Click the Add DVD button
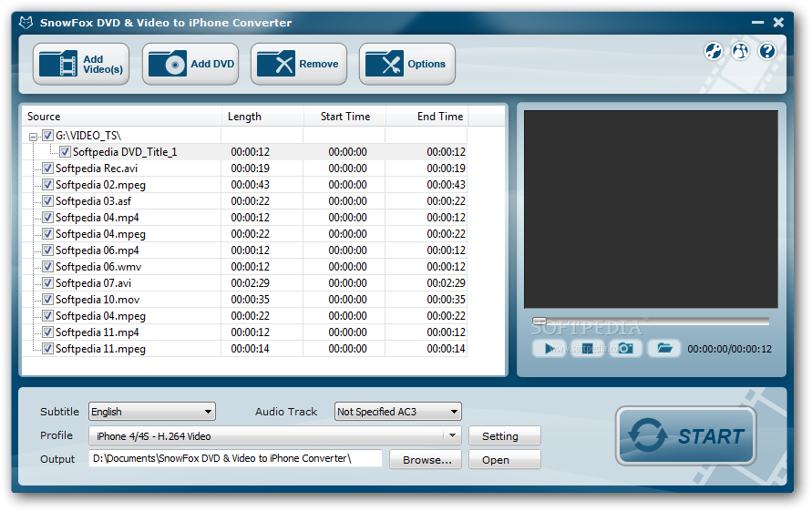Screen dimensions: 812x511 [x=190, y=64]
